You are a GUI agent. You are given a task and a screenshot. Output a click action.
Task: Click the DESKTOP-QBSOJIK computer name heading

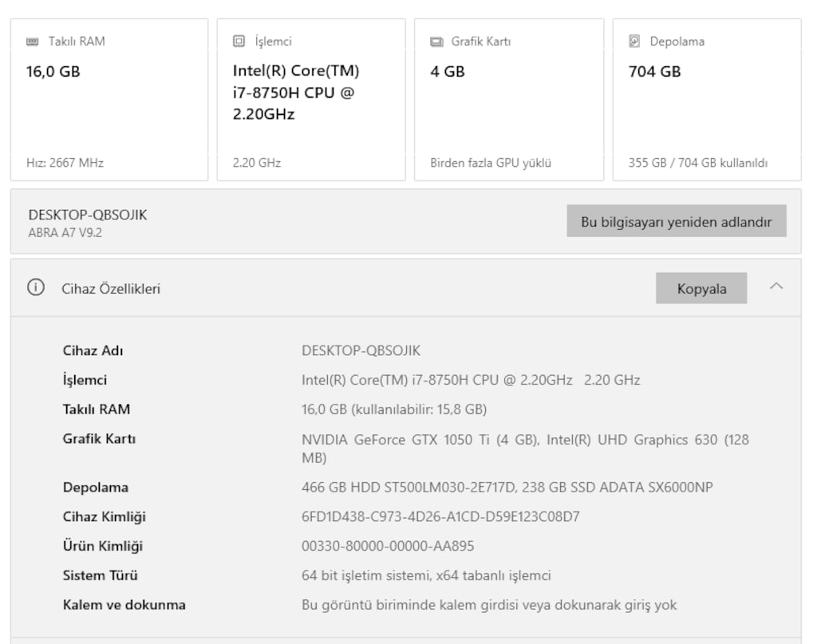88,215
